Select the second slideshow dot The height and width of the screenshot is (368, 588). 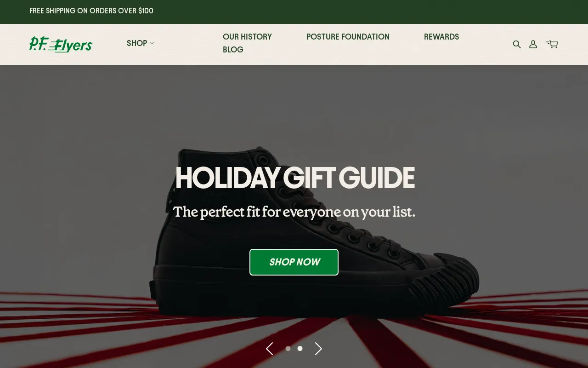pyautogui.click(x=300, y=349)
